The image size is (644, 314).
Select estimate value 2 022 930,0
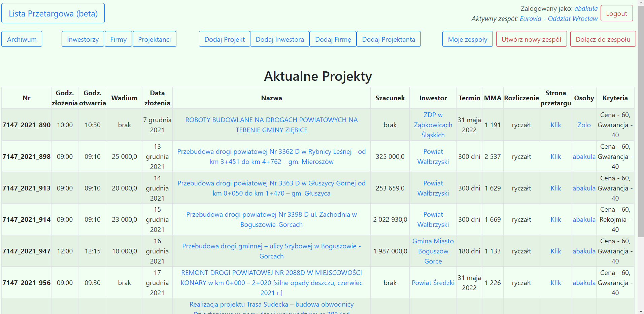point(390,219)
